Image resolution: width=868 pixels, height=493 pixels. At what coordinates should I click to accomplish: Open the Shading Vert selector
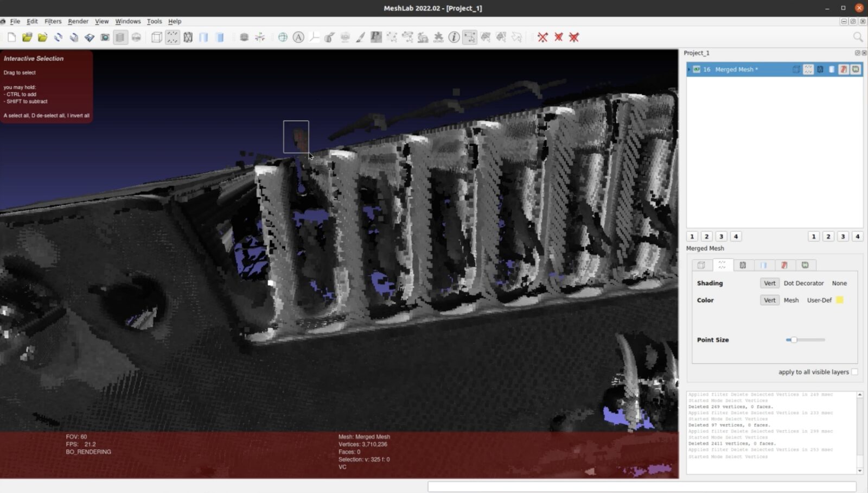coord(769,283)
